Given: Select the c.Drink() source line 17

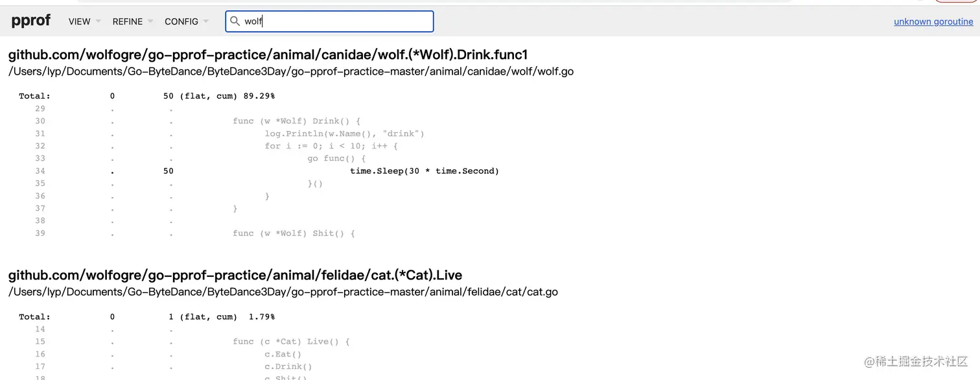Looking at the screenshot, I should pyautogui.click(x=288, y=367).
